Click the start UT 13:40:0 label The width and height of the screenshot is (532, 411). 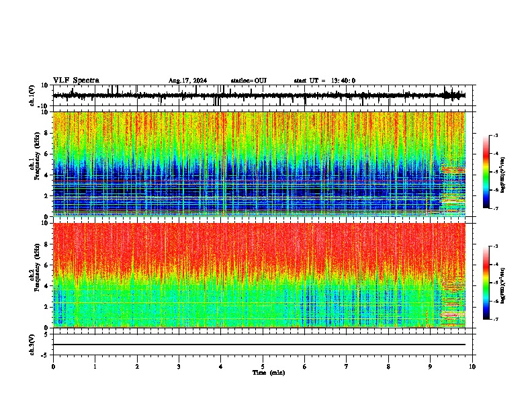[x=324, y=81]
